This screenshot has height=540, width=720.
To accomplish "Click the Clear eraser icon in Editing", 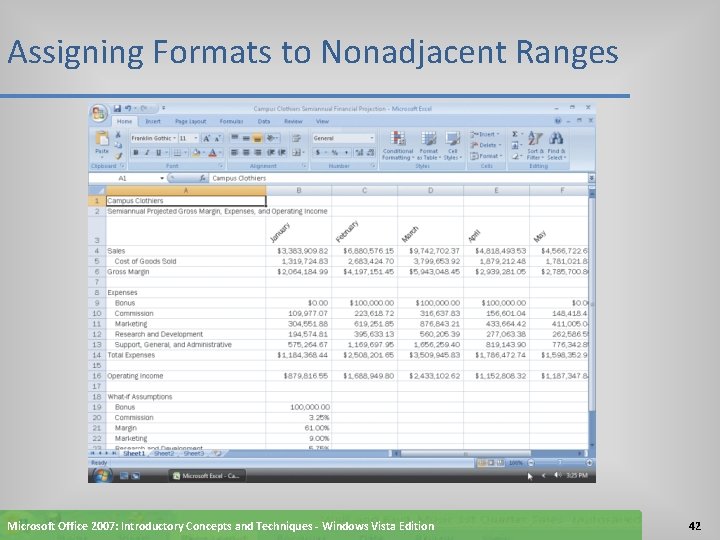I will pyautogui.click(x=515, y=156).
